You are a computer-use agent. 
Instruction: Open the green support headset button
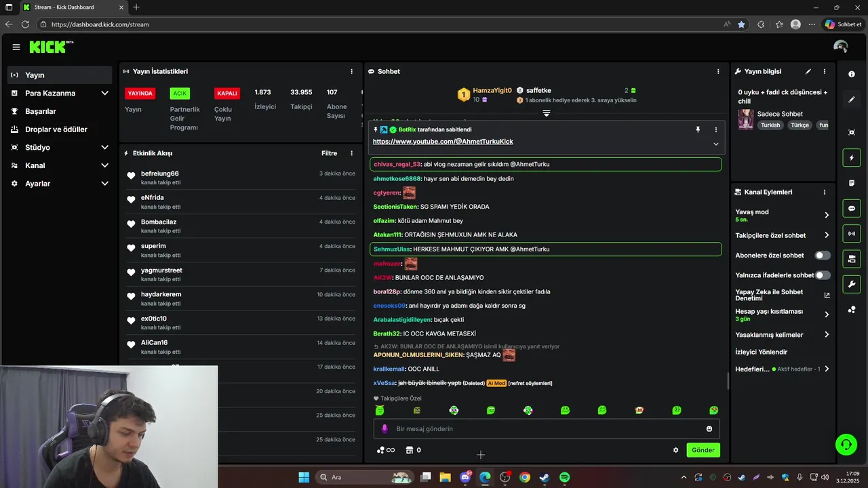click(x=846, y=445)
